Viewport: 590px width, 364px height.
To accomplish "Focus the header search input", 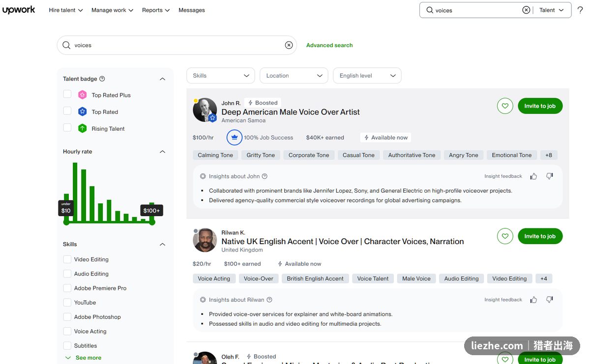I will point(477,10).
